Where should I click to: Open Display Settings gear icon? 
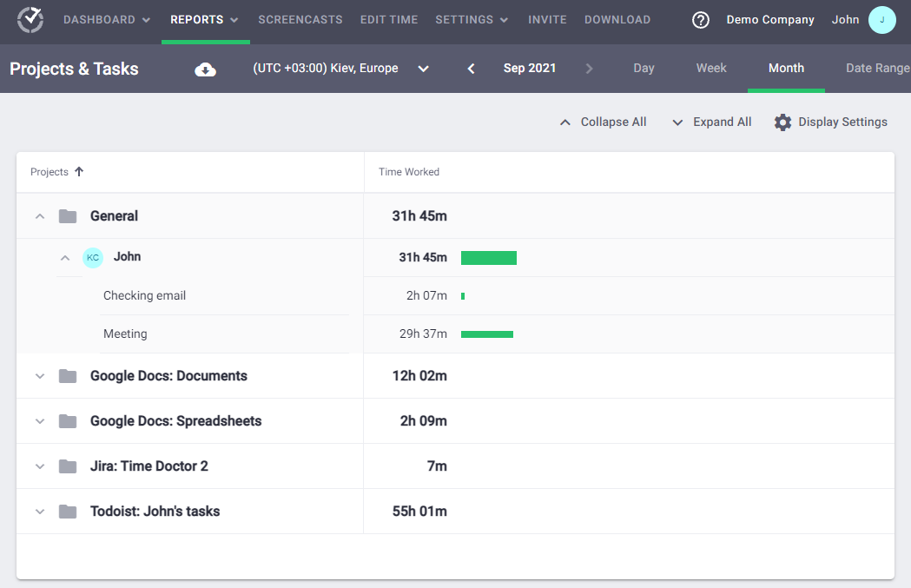782,122
